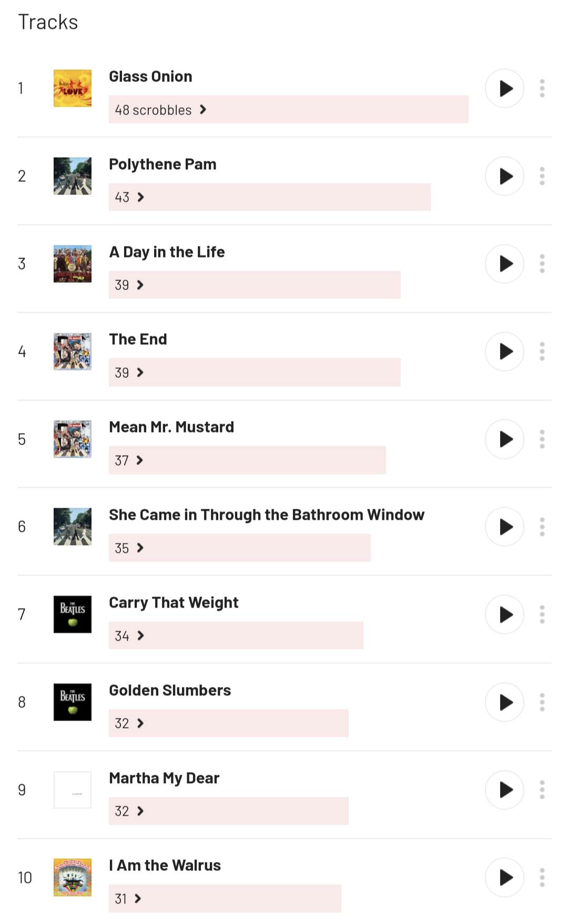Play the track Glass Onion

(504, 88)
